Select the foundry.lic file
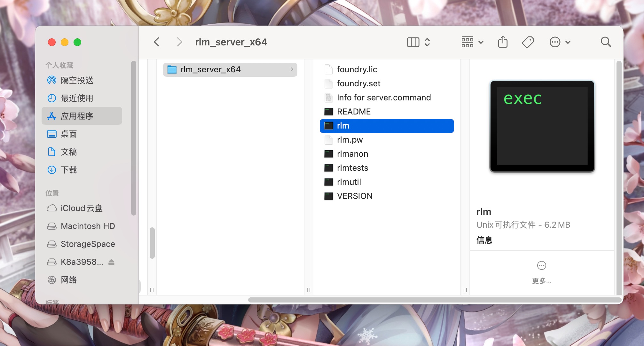 click(357, 69)
